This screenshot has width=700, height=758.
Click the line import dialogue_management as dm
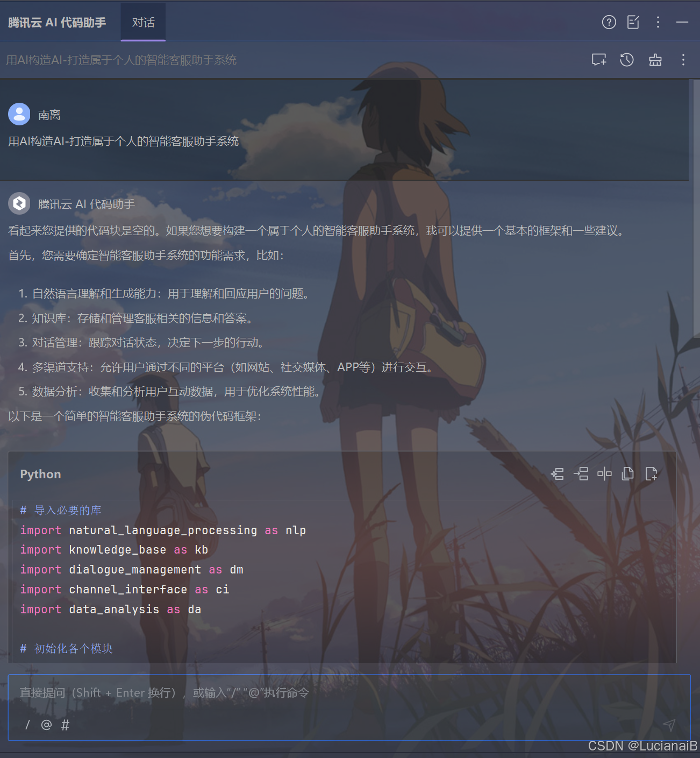[x=132, y=570]
